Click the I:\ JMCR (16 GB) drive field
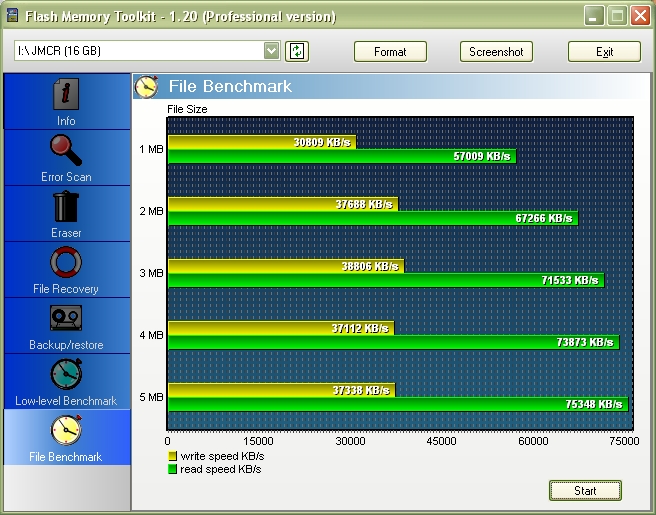This screenshot has height=515, width=656. (138, 51)
